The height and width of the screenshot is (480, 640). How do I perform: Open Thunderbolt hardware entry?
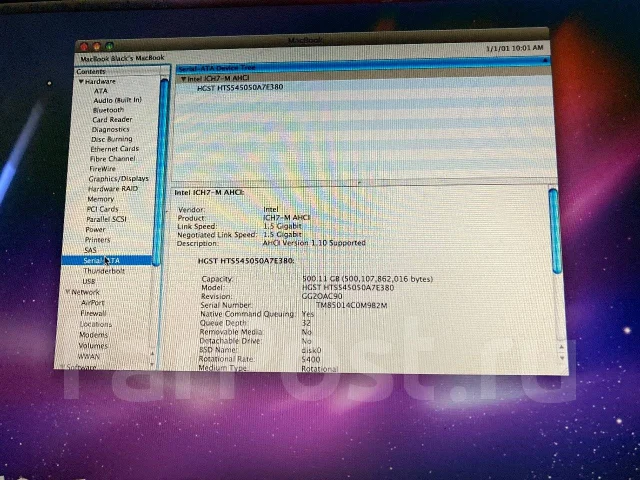point(104,271)
